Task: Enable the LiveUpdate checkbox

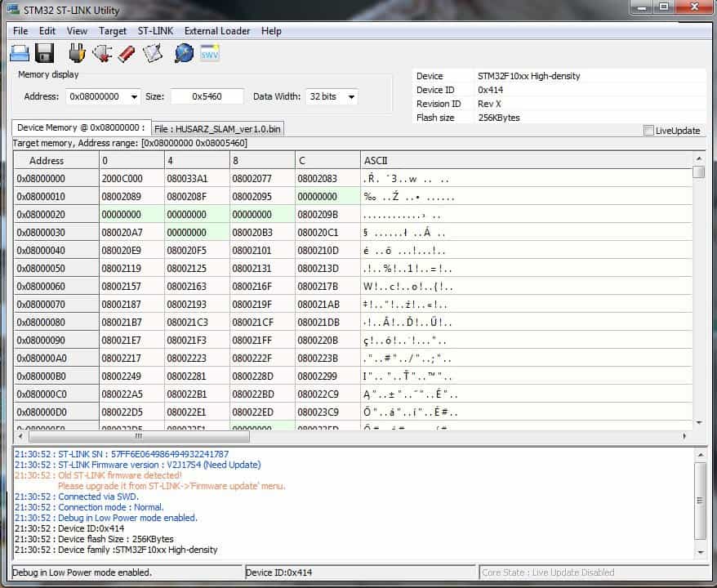Action: coord(648,131)
